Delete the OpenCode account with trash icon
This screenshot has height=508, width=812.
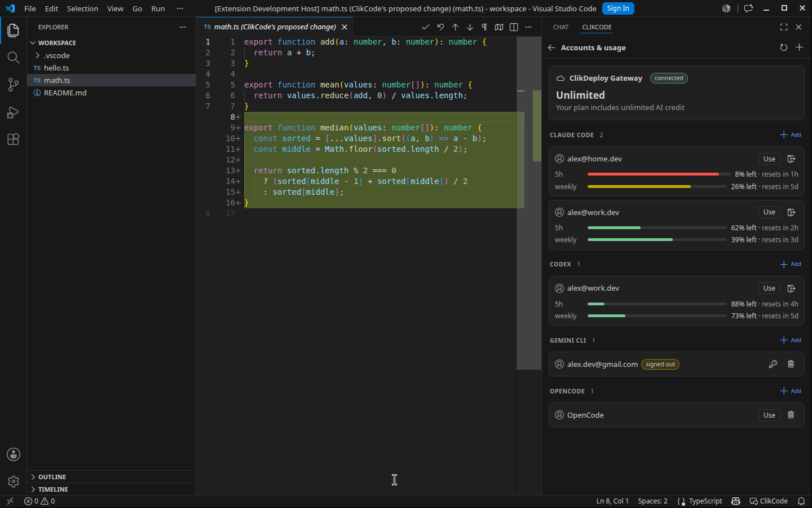tap(791, 415)
